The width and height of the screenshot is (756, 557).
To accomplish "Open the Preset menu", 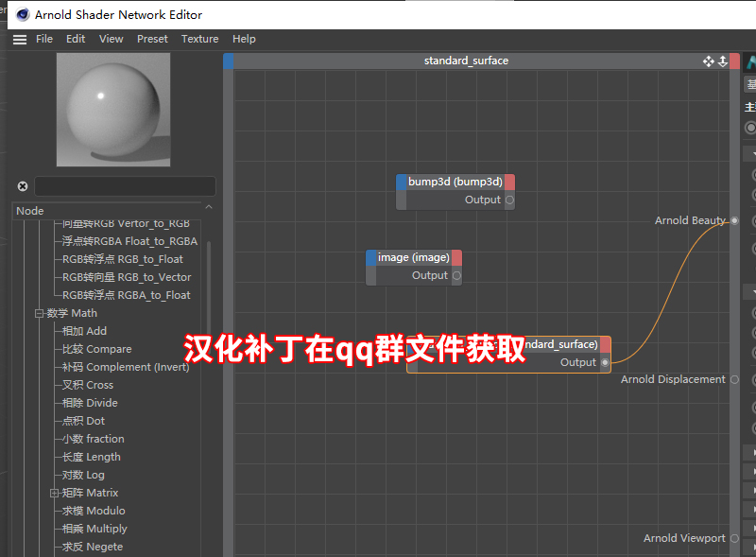I will click(152, 39).
